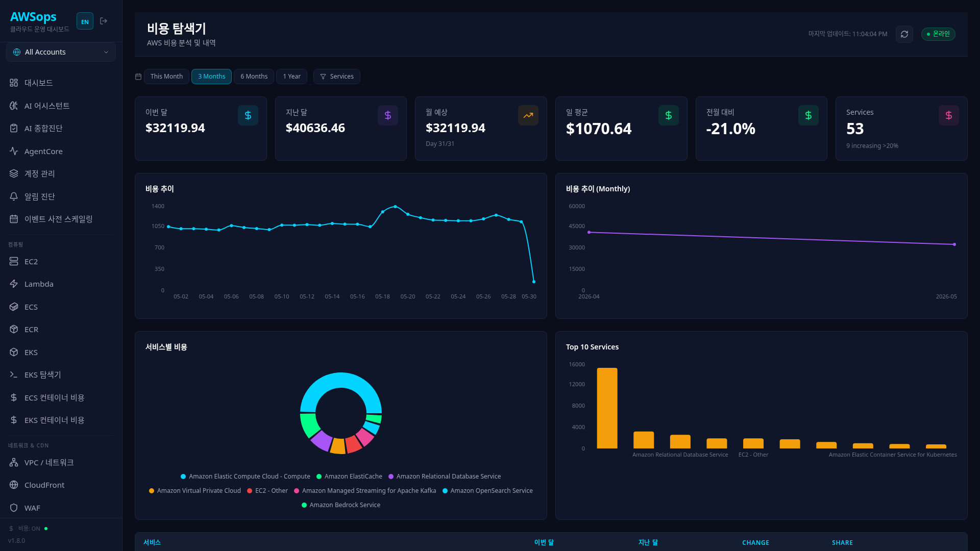Screen dimensions: 980x551
Task: Toggle Amazon ElastiCache legend entry
Action: [349, 477]
